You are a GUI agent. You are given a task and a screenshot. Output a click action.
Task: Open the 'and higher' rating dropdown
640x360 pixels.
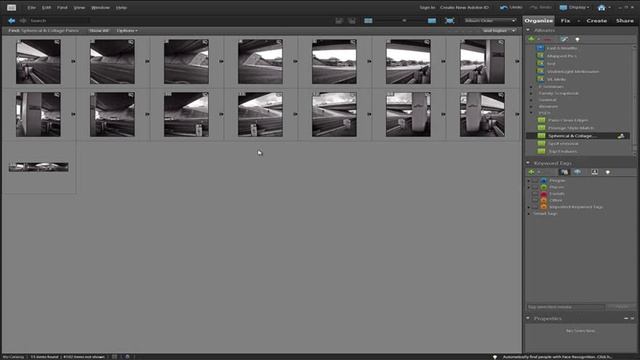499,31
